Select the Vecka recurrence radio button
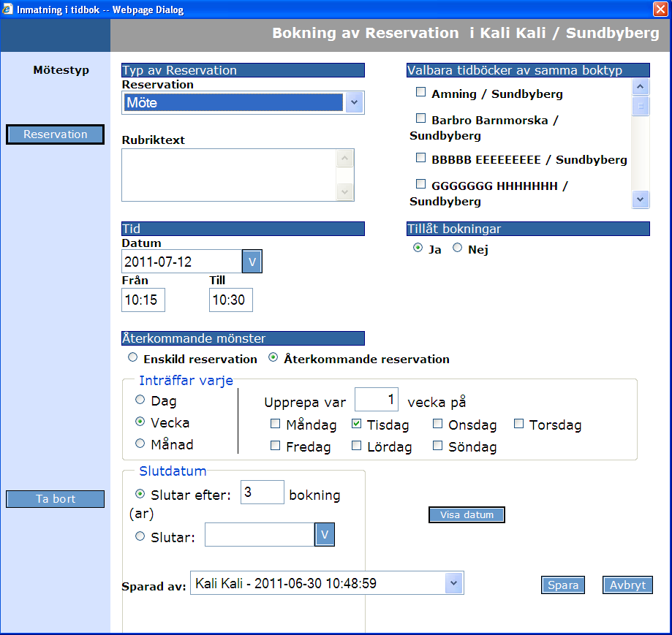Image resolution: width=672 pixels, height=635 pixels. pos(140,422)
